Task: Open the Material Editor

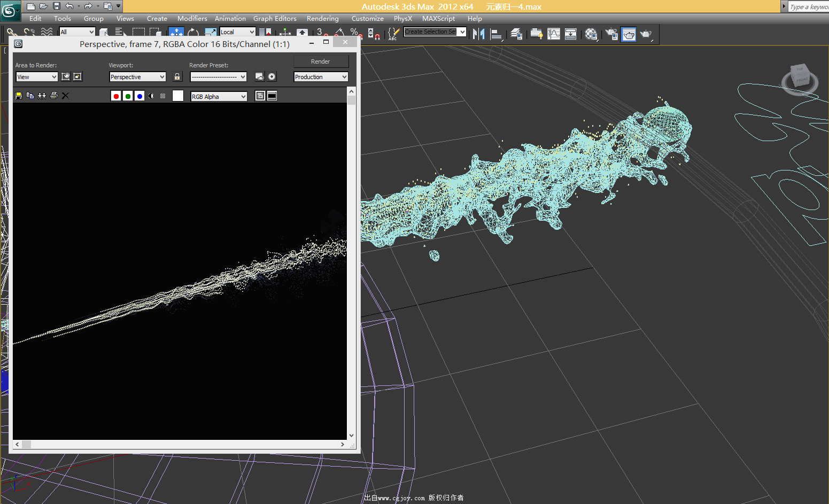Action: (x=591, y=34)
